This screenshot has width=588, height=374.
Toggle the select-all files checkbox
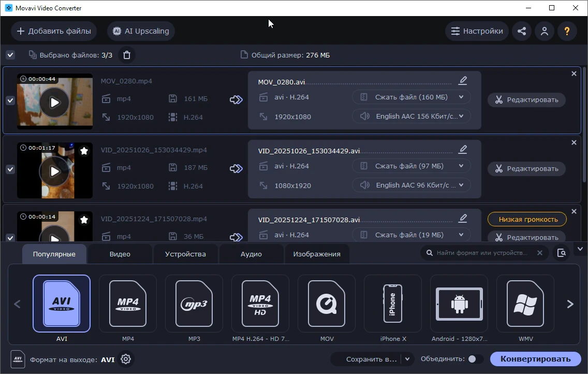click(x=10, y=55)
